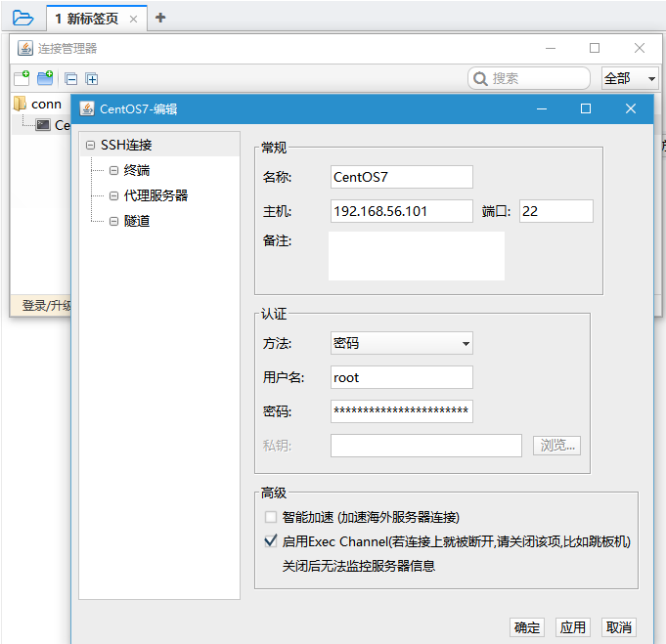Image resolution: width=666 pixels, height=644 pixels.
Task: Expand all with the plus toolbar icon
Action: click(92, 79)
